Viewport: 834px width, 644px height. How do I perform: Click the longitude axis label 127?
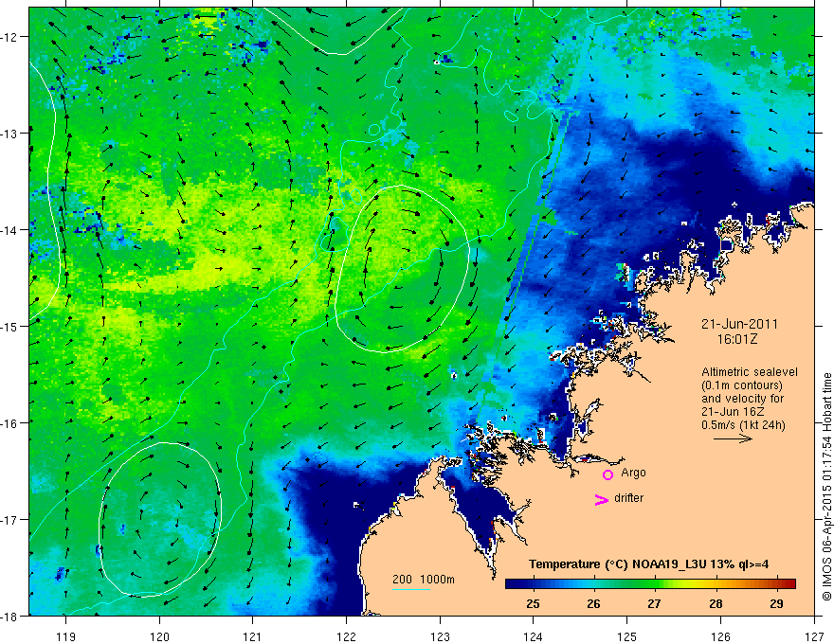tap(814, 636)
